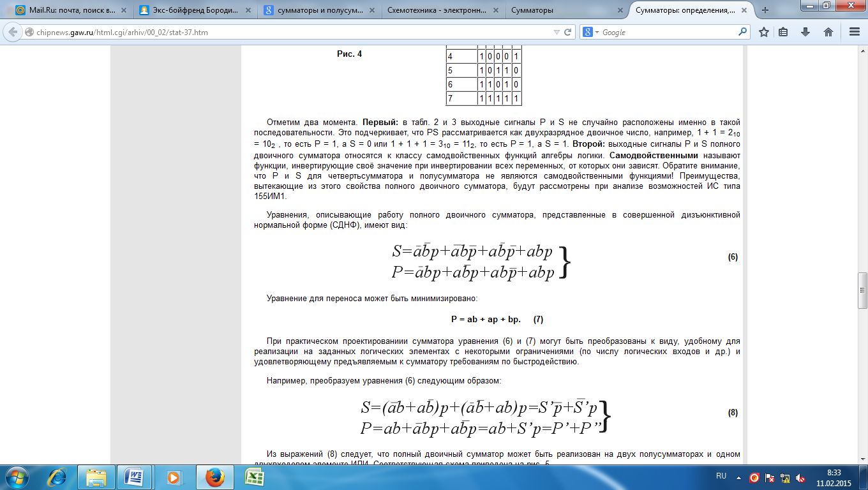Image resolution: width=868 pixels, height=490 pixels.
Task: Click the Рис. 4 caption
Action: (x=349, y=54)
